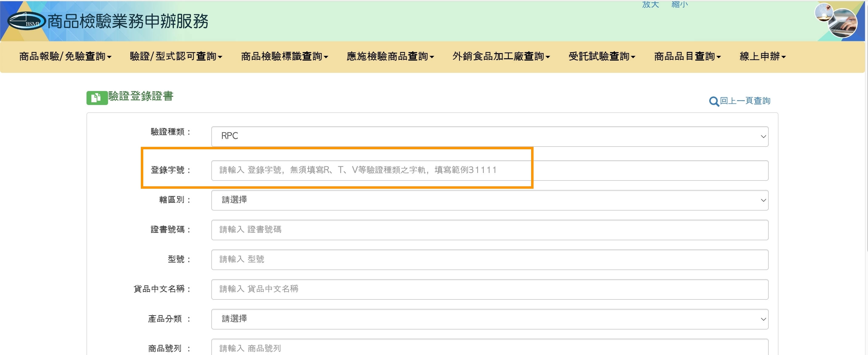Screen dimensions: 868x355
Task: Click the 貨品中文名稱： label
Action: tap(162, 289)
